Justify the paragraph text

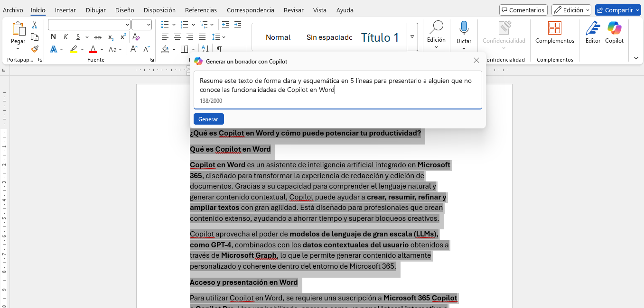(202, 37)
